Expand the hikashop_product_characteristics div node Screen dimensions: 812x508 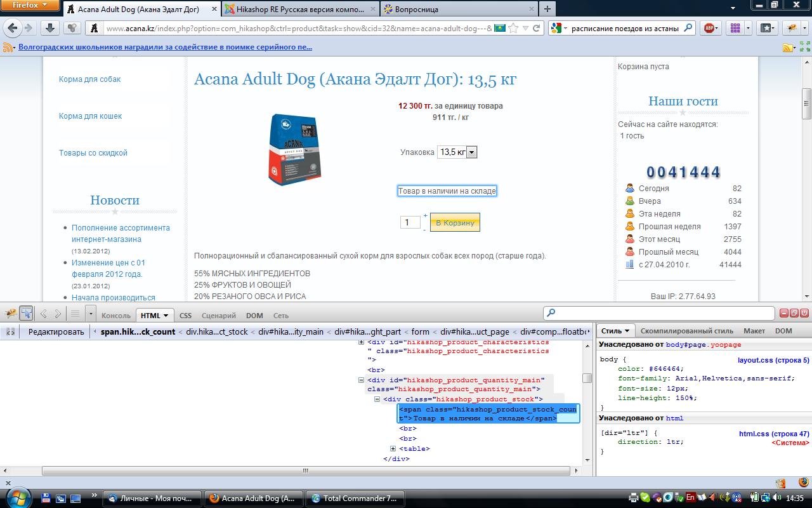click(x=362, y=342)
